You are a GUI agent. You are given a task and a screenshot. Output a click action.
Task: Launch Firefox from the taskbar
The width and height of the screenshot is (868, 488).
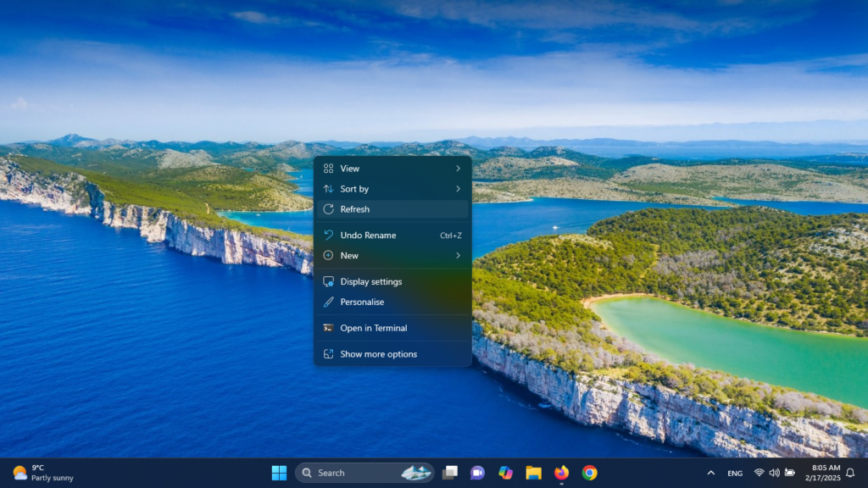560,473
